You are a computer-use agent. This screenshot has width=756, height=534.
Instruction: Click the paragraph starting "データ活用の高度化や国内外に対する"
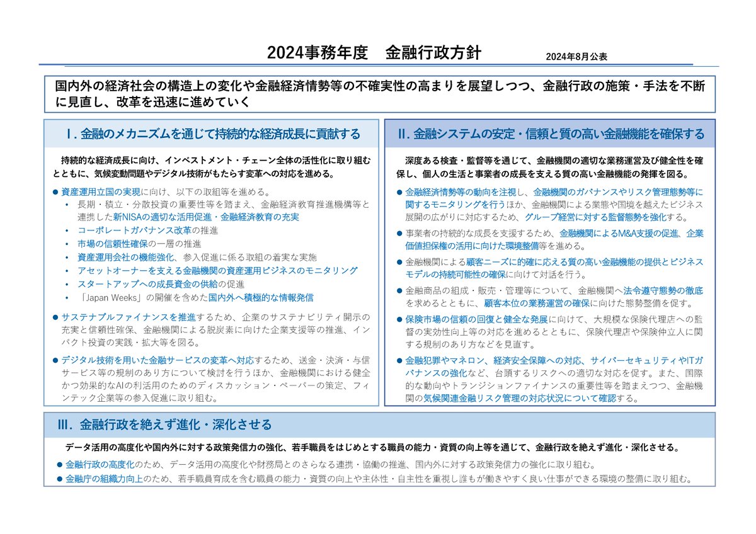pyautogui.click(x=372, y=448)
